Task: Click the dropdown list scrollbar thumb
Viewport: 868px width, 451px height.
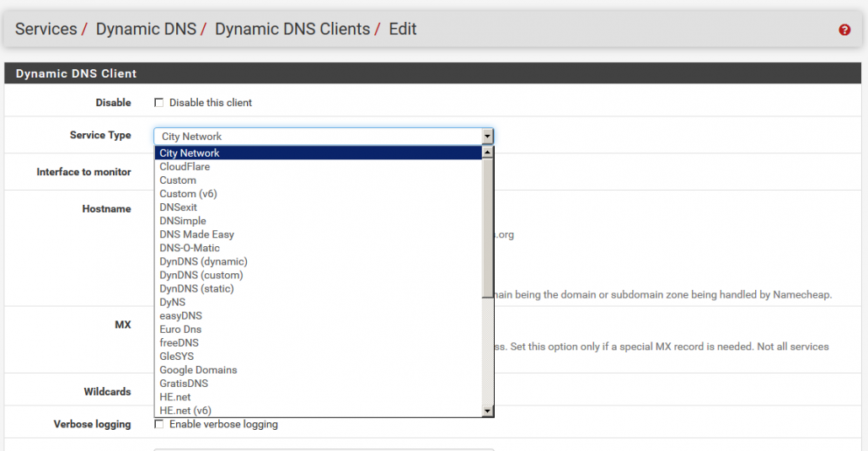Action: click(x=487, y=227)
